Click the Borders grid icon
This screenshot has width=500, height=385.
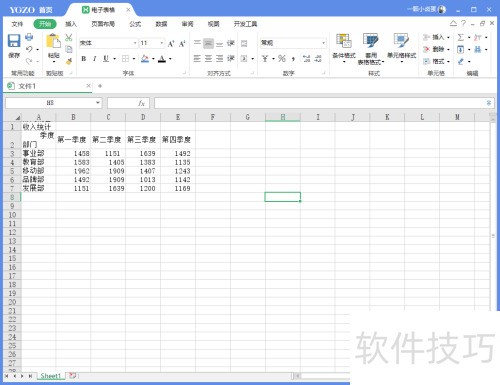point(125,59)
